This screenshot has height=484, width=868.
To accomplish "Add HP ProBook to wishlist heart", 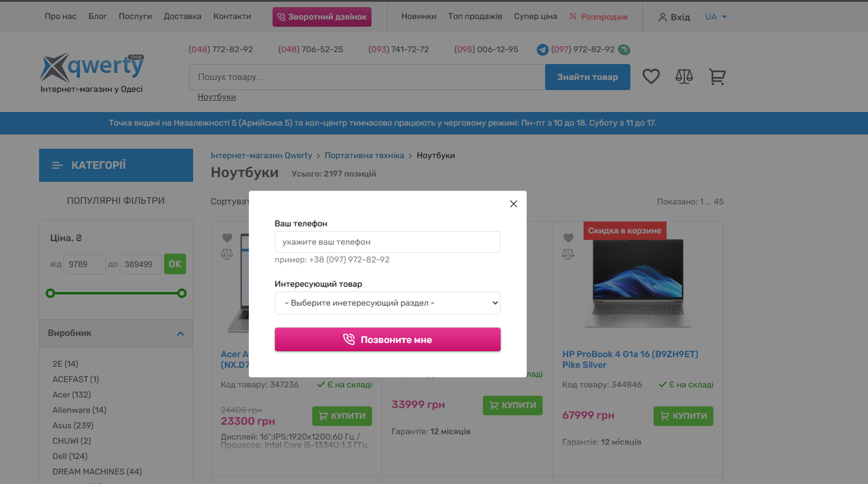I will [568, 238].
